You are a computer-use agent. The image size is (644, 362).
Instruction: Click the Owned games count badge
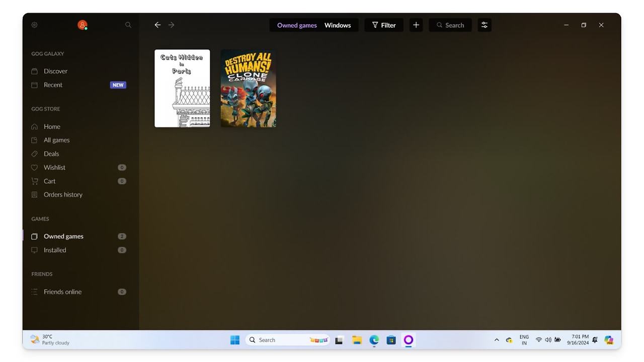click(x=122, y=236)
